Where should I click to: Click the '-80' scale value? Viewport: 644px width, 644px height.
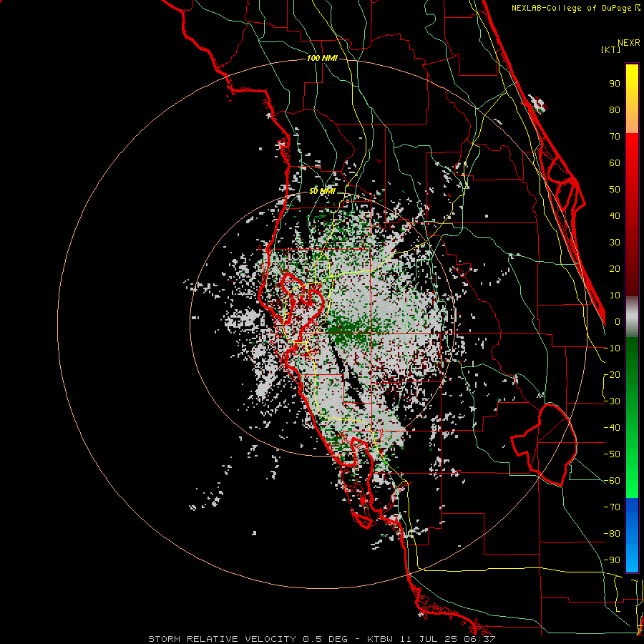click(612, 534)
